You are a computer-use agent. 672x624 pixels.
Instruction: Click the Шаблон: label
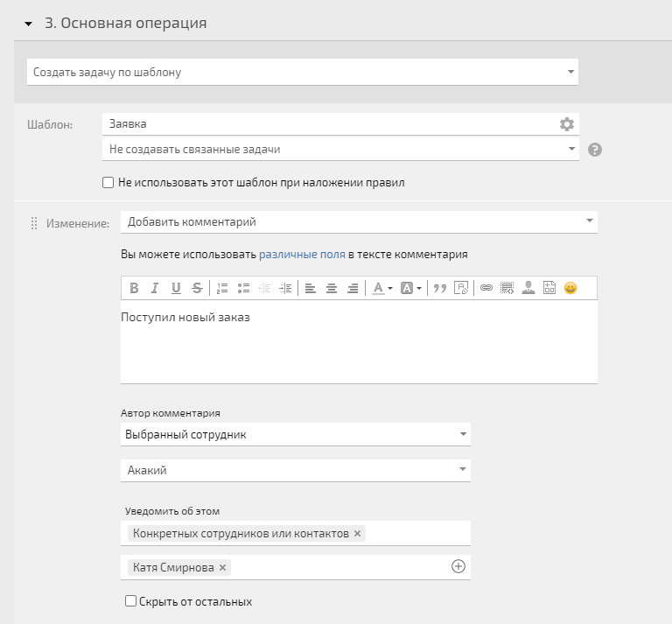tap(50, 125)
